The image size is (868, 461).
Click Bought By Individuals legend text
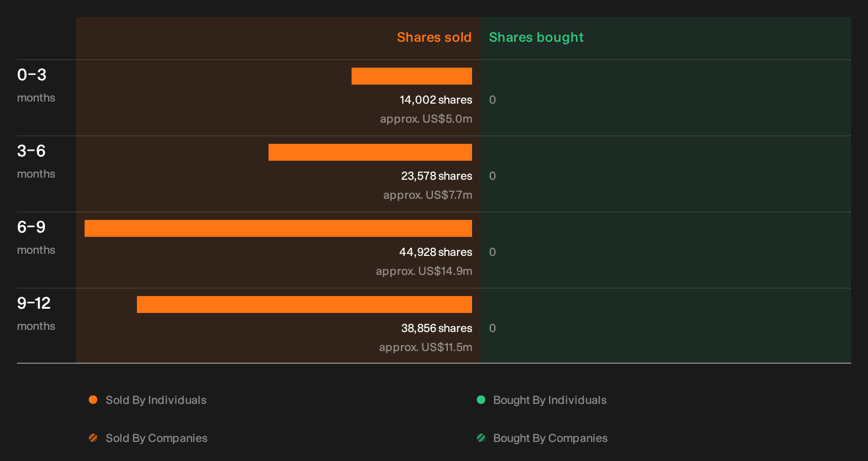550,400
